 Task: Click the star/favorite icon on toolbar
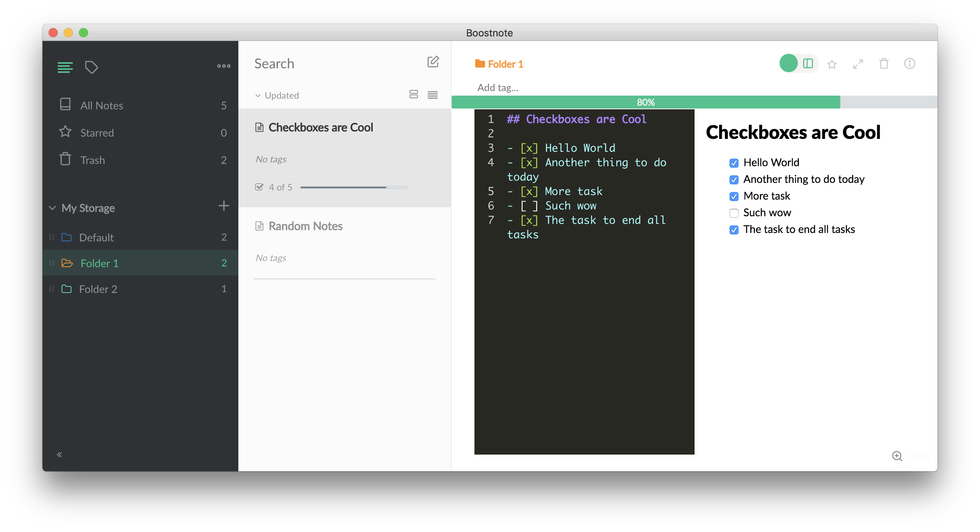pyautogui.click(x=833, y=63)
